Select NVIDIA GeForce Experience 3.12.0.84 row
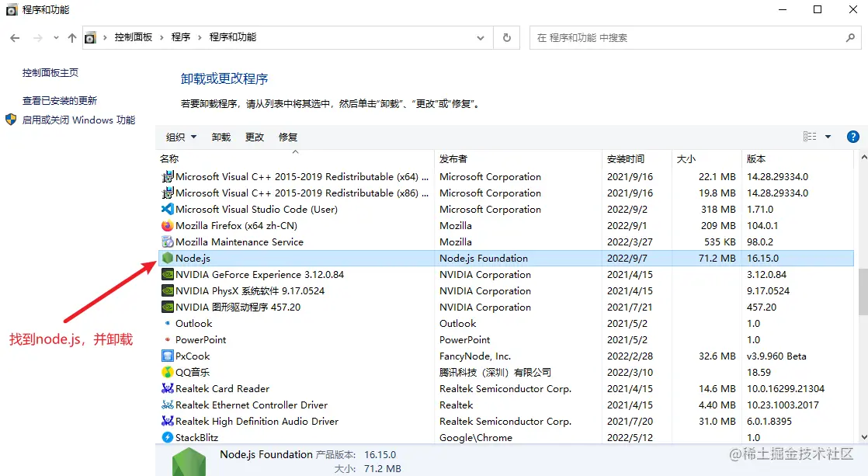 tap(506, 275)
